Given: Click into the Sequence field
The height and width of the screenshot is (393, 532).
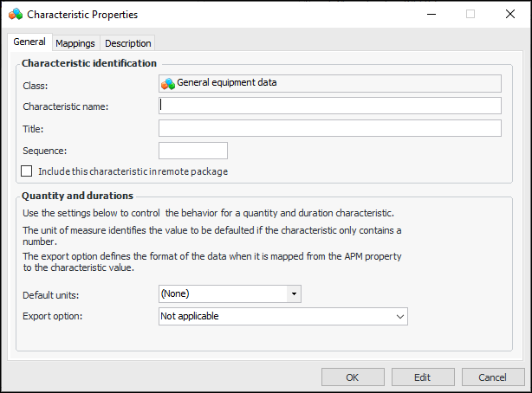Looking at the screenshot, I should (x=193, y=151).
